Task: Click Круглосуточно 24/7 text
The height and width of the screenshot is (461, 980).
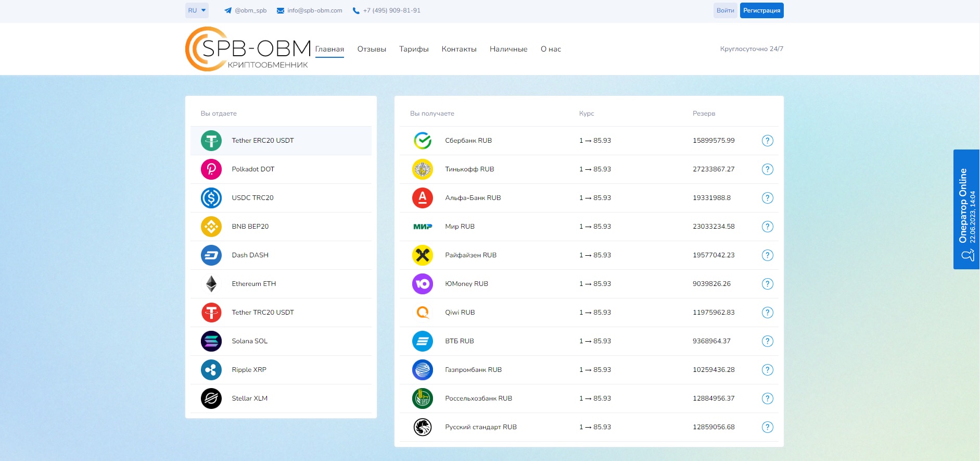Action: (x=752, y=49)
